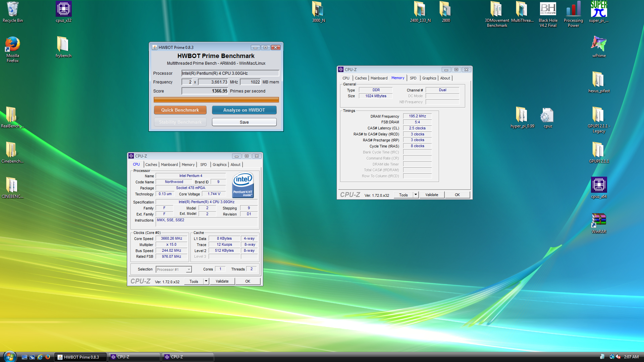Open Graphics tab in CPU-Z CPU window
The width and height of the screenshot is (644, 362).
219,165
